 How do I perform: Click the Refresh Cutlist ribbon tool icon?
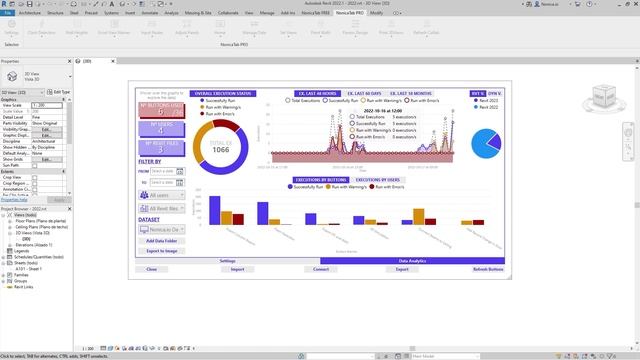click(x=426, y=24)
